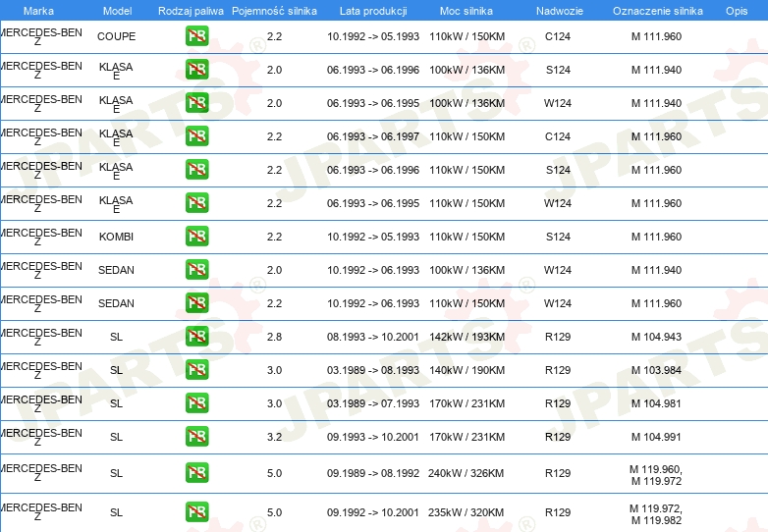This screenshot has height=532, width=768.
Task: Click engine codes M 119.972, M 119.982
Action: (x=656, y=514)
